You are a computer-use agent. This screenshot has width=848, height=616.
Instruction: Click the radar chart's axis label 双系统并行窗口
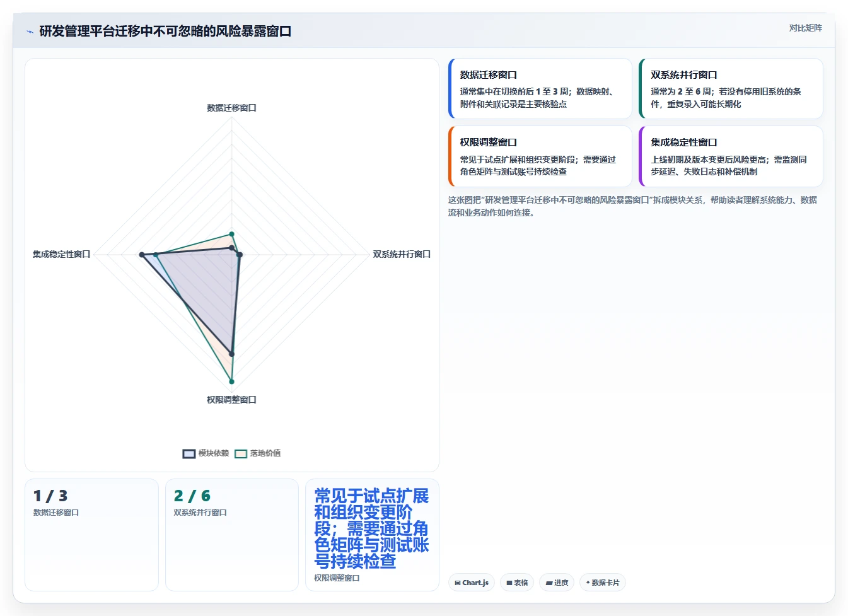[402, 254]
